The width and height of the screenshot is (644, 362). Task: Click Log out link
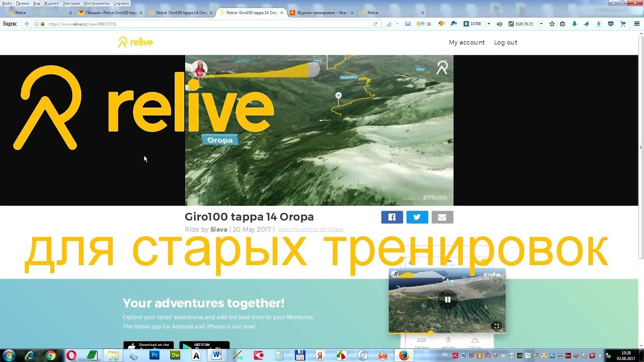[x=506, y=42]
